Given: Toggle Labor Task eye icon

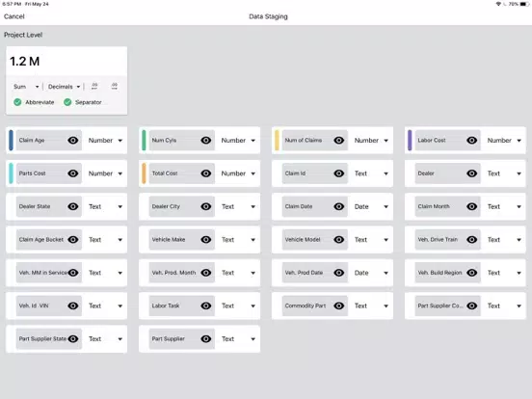Looking at the screenshot, I should tap(206, 306).
